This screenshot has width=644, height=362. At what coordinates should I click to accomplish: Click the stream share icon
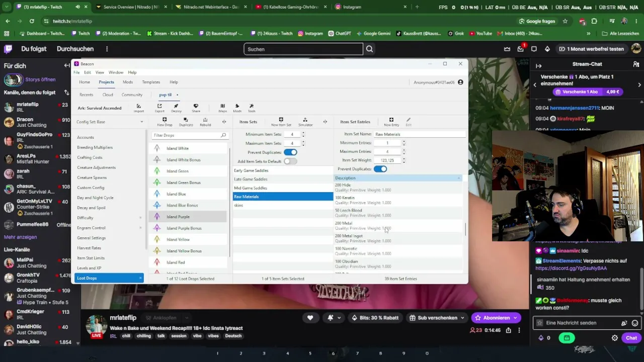(509, 330)
